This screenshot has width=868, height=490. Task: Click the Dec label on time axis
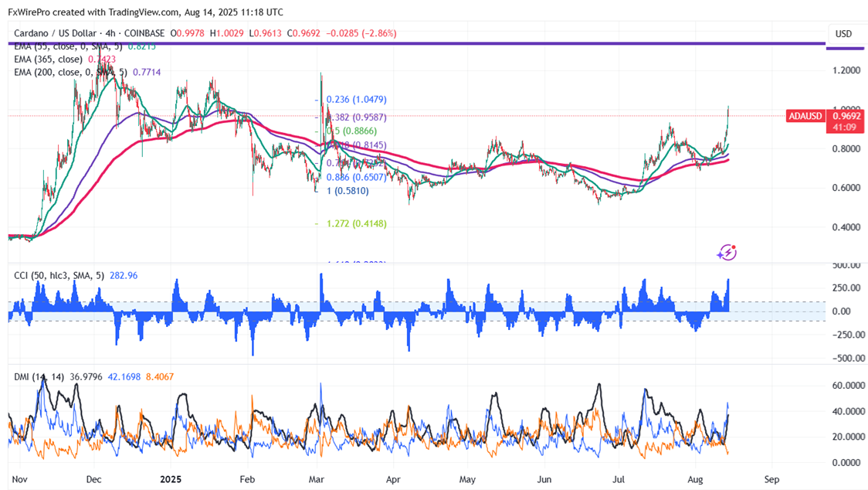point(94,479)
